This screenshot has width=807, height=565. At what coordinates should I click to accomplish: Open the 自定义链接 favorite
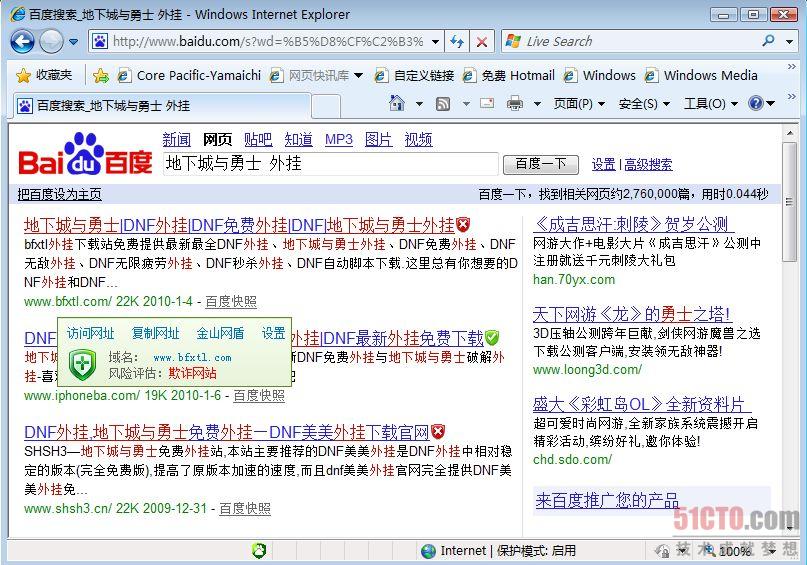414,76
